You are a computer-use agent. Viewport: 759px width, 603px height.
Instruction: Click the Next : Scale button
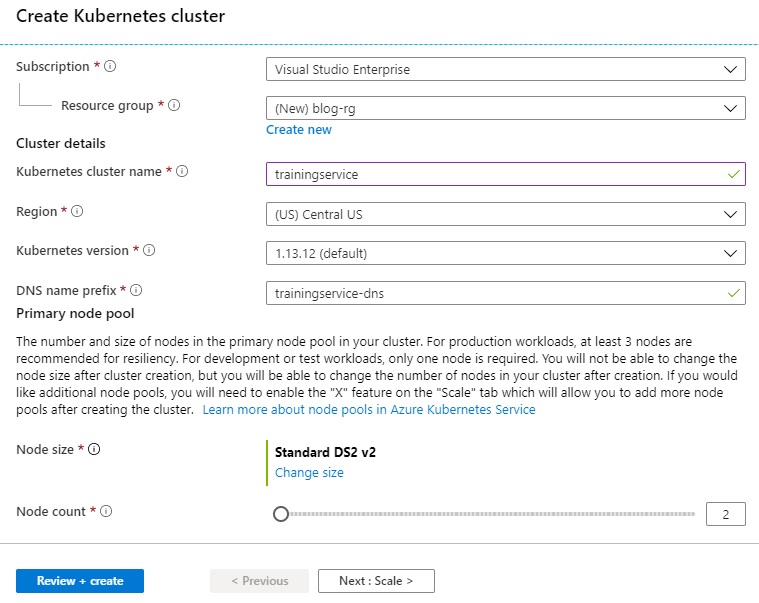pyautogui.click(x=376, y=581)
